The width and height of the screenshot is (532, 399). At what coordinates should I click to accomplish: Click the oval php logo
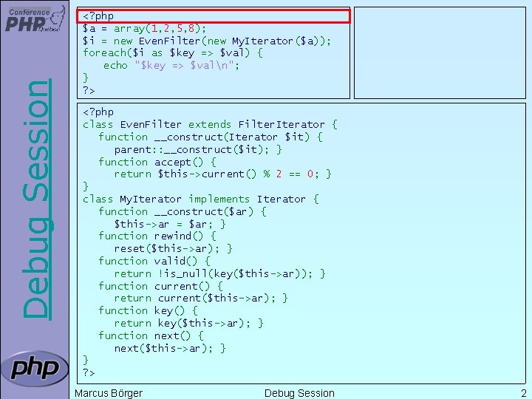coord(35,369)
